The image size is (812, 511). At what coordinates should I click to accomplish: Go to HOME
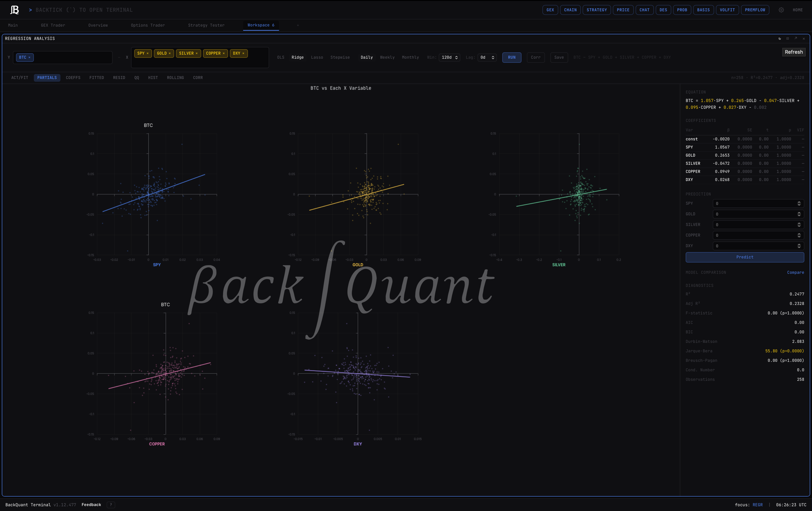tap(798, 10)
